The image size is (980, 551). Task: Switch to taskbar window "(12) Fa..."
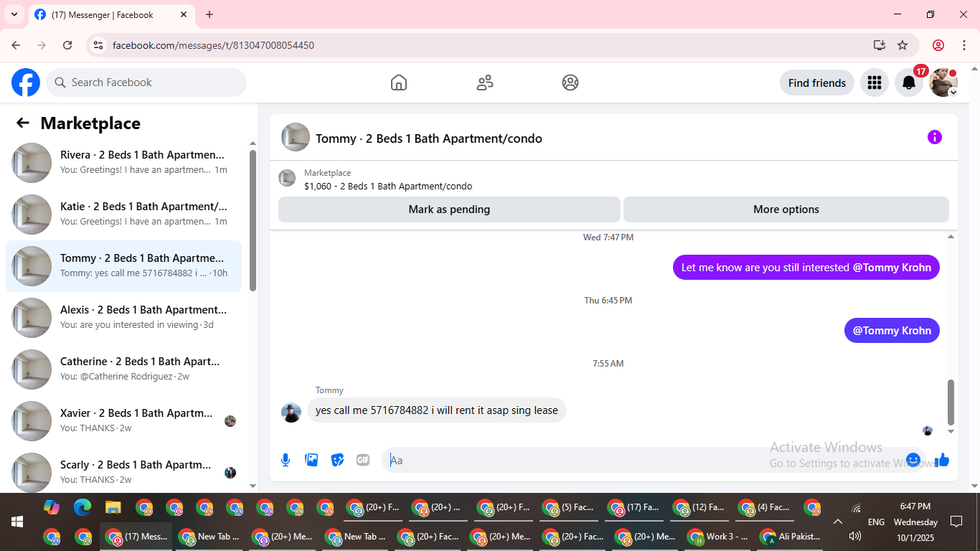click(x=699, y=507)
